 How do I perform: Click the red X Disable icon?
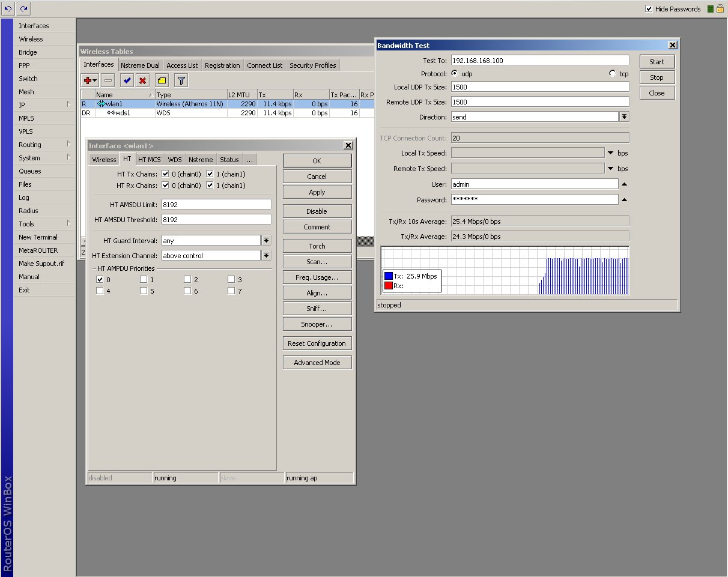point(142,80)
